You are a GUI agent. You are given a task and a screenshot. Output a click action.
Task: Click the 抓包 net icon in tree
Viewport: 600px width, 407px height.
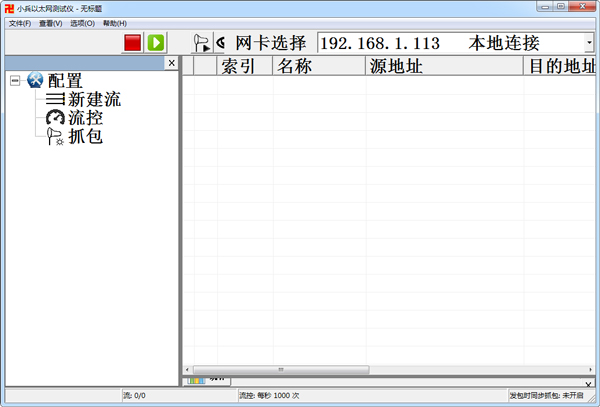tap(55, 136)
